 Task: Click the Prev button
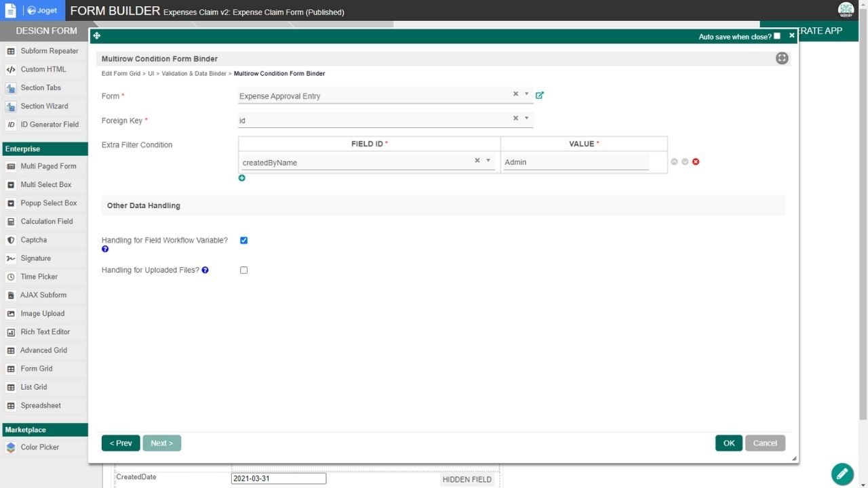tap(121, 443)
